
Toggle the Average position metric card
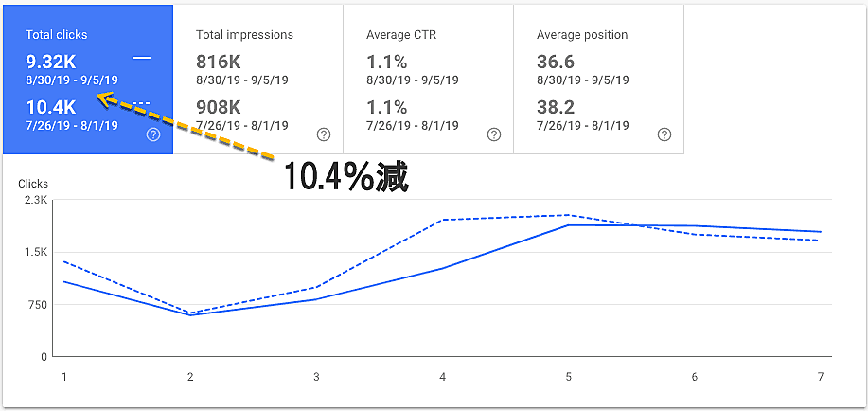(x=598, y=34)
